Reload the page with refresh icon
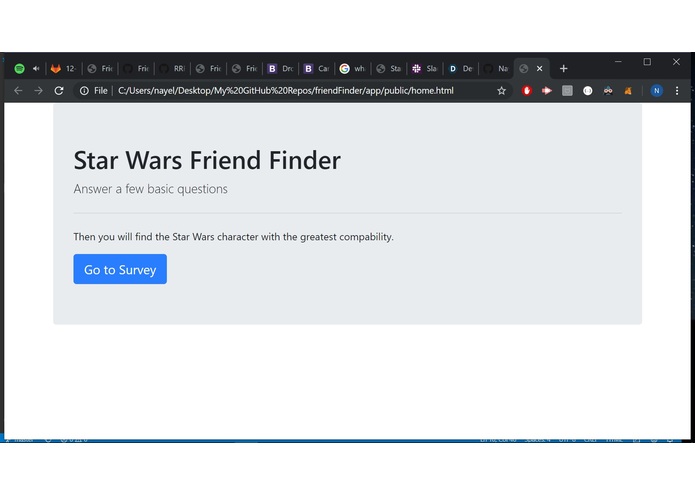Image resolution: width=695 pixels, height=494 pixels. 59,91
